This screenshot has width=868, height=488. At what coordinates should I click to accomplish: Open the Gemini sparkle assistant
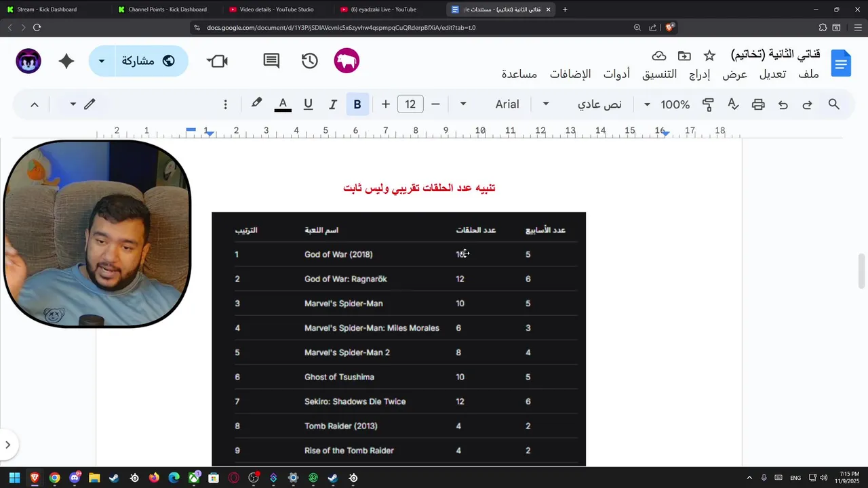point(66,61)
